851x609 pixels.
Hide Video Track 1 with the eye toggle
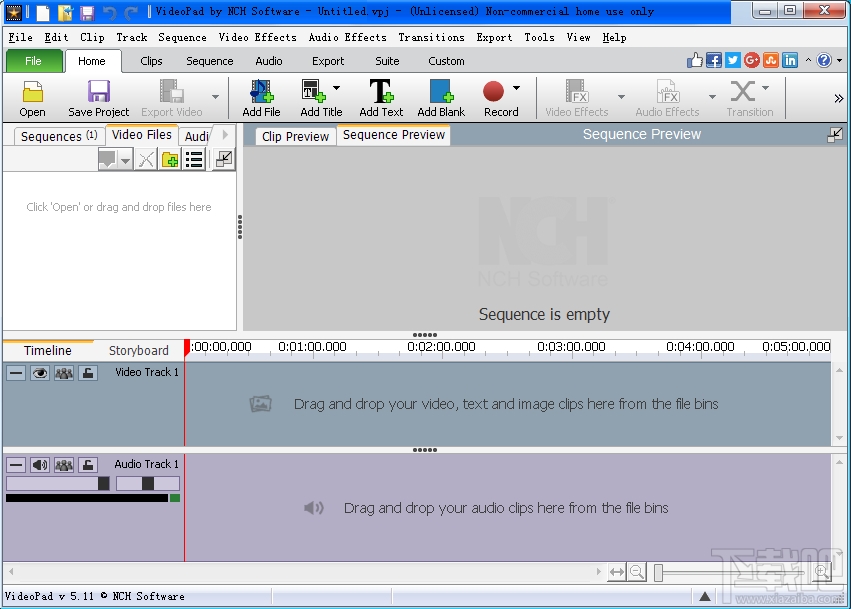point(40,372)
